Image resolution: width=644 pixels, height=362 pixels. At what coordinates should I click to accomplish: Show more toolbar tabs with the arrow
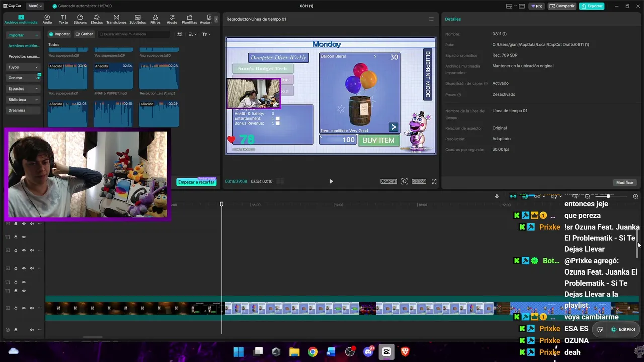point(216,19)
